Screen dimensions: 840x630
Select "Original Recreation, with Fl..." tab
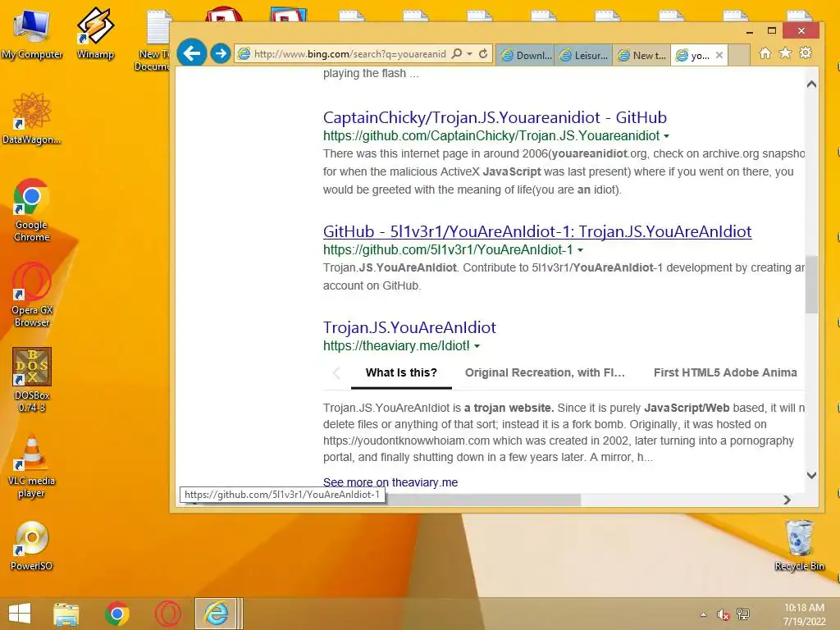pos(545,373)
